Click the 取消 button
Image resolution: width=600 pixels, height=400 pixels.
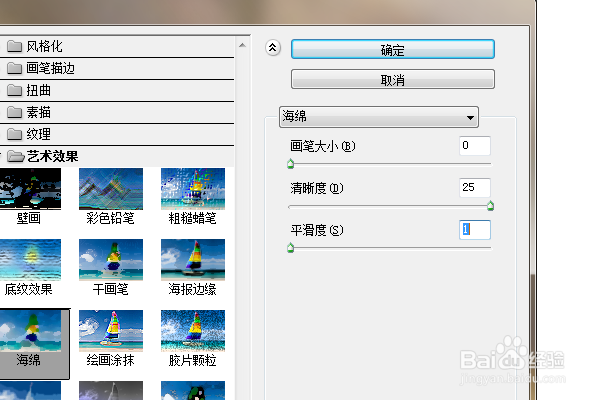point(393,79)
